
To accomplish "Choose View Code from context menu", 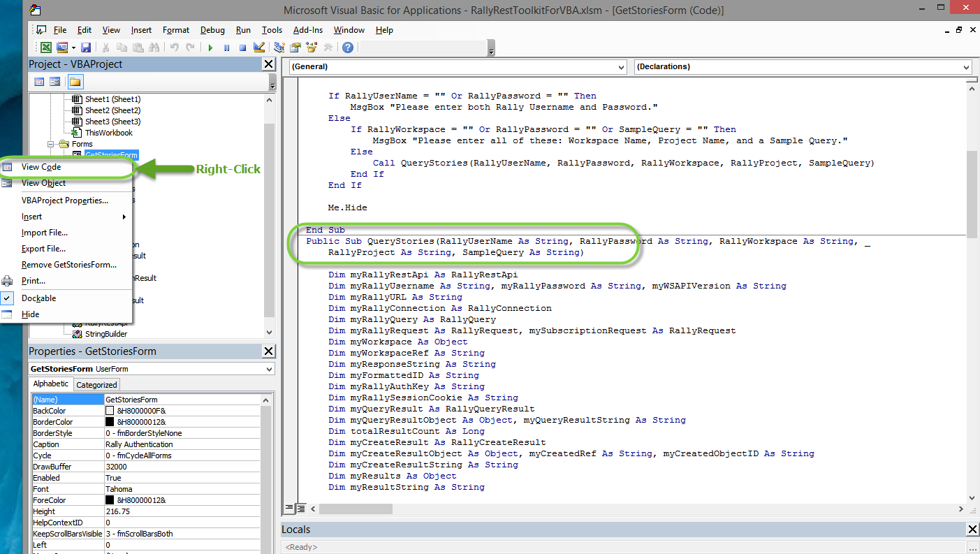I will (41, 167).
